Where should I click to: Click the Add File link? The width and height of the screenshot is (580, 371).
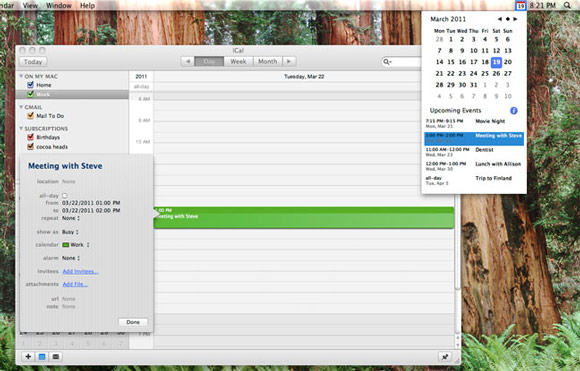[75, 284]
